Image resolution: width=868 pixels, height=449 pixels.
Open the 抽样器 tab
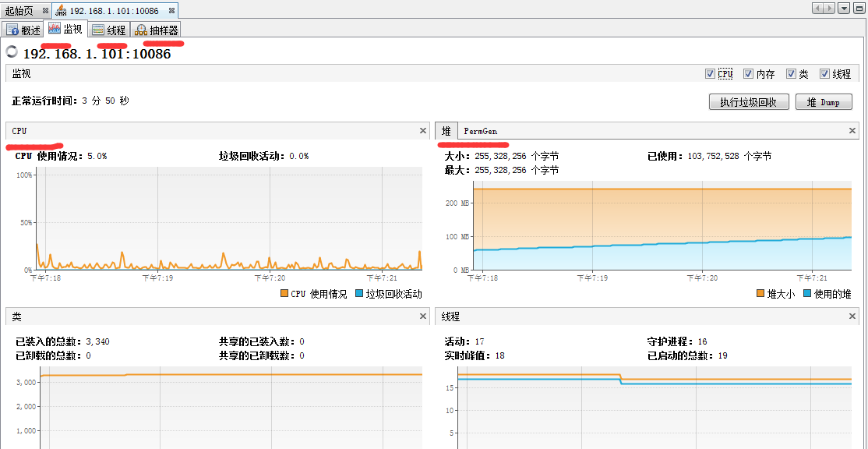click(x=157, y=30)
